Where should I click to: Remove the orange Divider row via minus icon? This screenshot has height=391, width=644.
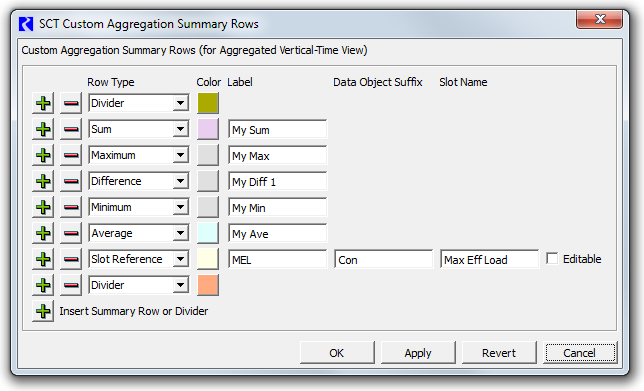pyautogui.click(x=71, y=285)
